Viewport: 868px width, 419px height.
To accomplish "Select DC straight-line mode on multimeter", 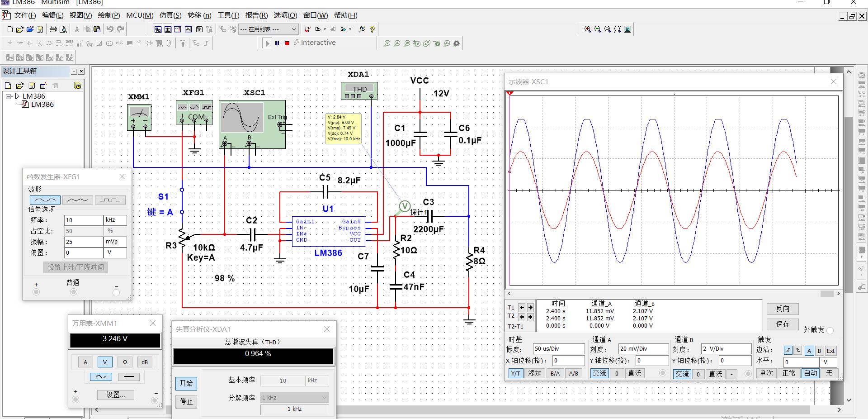I will click(x=129, y=377).
